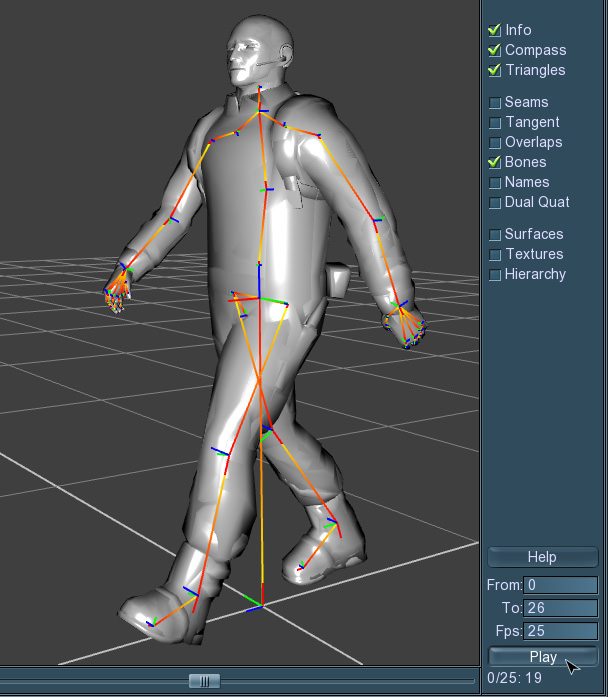
Task: Edit the Fps value field
Action: (x=560, y=631)
